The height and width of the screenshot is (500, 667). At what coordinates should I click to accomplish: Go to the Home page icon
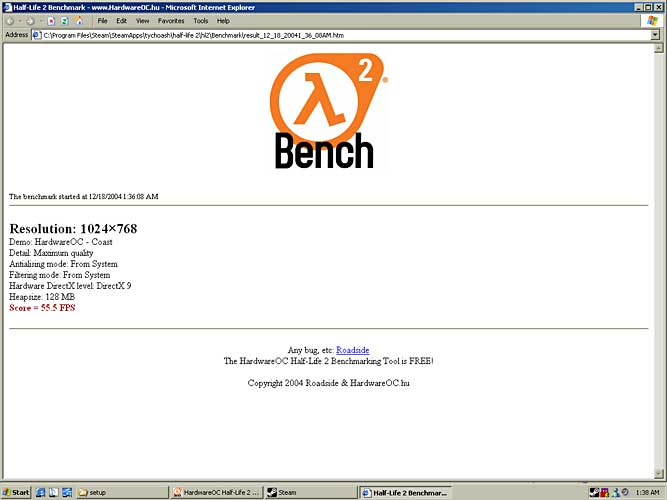(78, 21)
